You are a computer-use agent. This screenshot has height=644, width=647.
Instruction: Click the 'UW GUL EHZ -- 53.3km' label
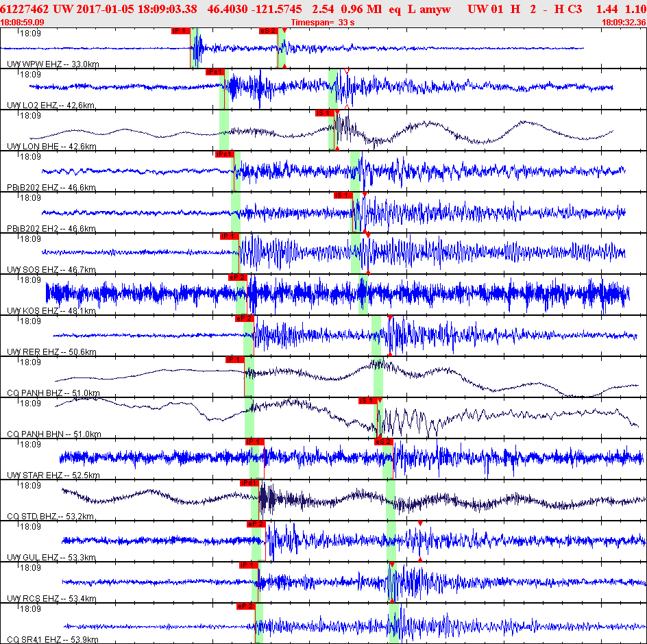pyautogui.click(x=51, y=558)
